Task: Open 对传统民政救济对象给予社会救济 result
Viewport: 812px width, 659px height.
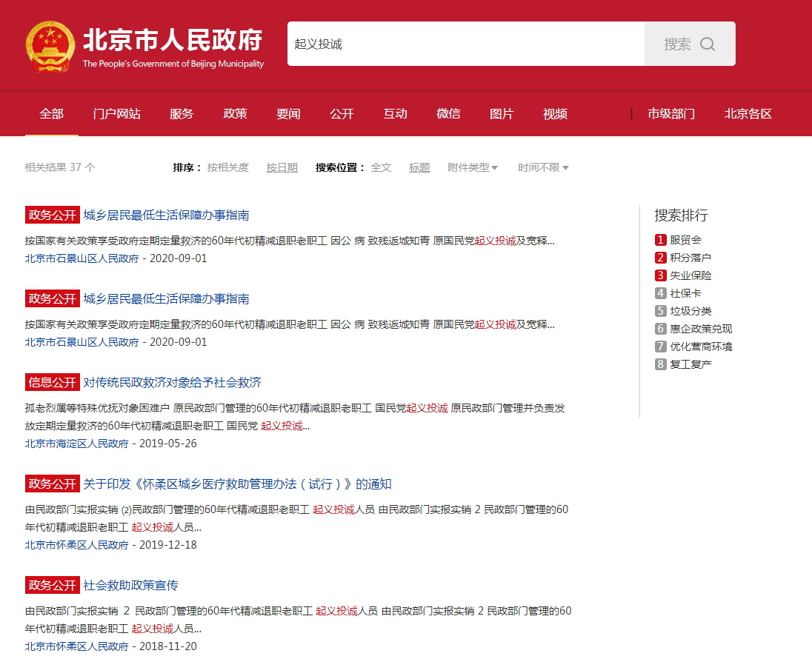Action: [x=173, y=383]
